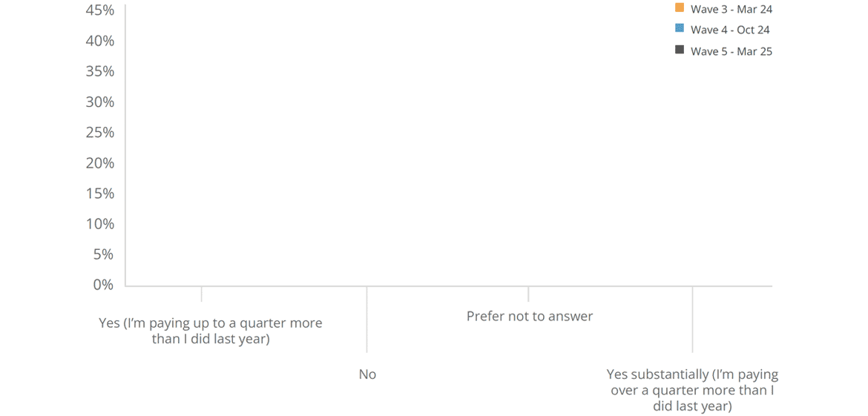Image resolution: width=868 pixels, height=416 pixels.
Task: Toggle the Wave 3 - Mar 24 series label
Action: [731, 9]
